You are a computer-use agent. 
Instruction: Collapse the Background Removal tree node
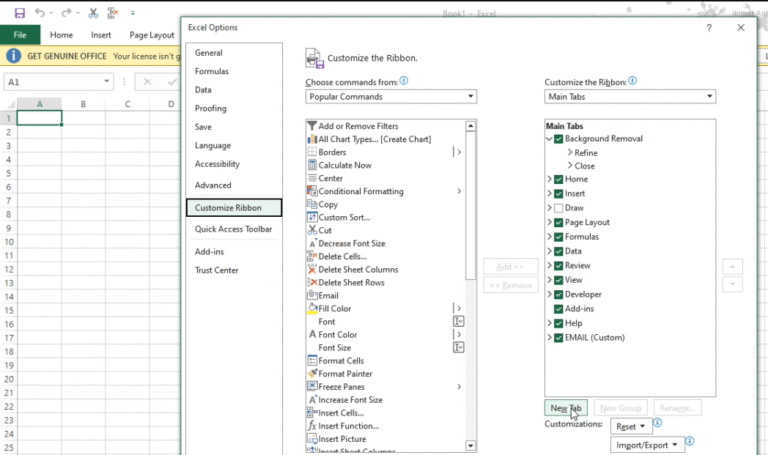[549, 139]
